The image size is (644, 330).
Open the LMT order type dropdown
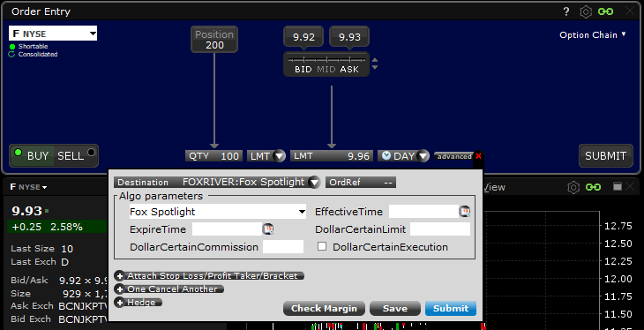(266, 156)
